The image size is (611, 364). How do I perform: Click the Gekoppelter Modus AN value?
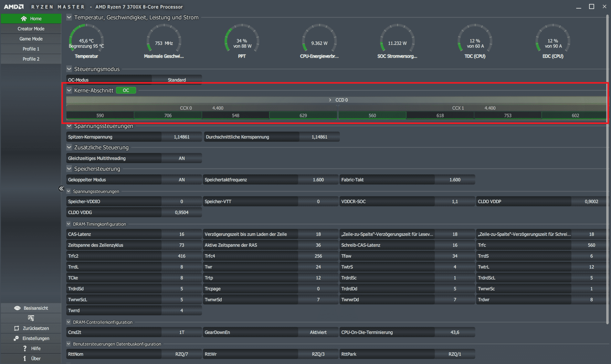(182, 180)
